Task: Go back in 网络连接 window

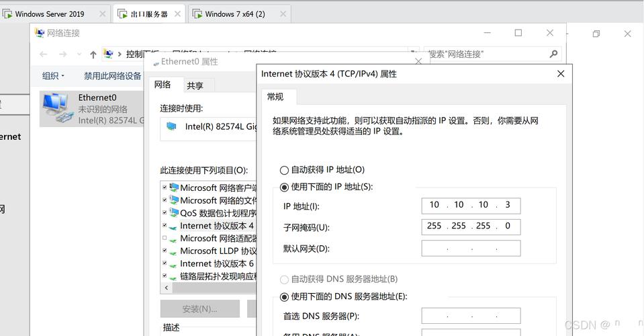Action: click(44, 54)
